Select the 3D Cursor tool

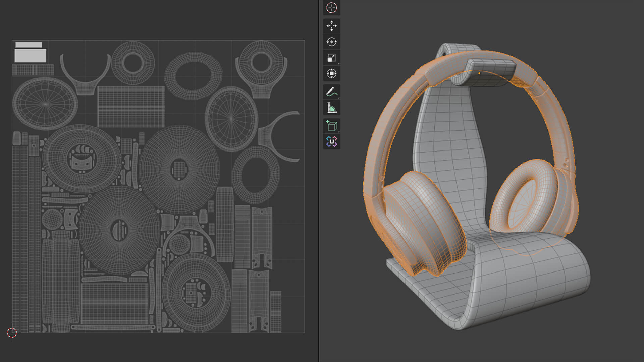[x=331, y=8]
